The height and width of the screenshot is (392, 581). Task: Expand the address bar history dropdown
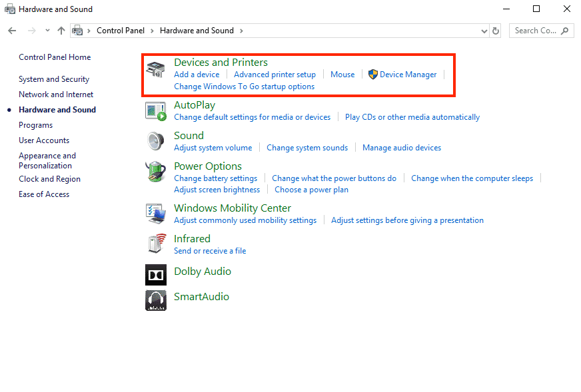(x=484, y=31)
